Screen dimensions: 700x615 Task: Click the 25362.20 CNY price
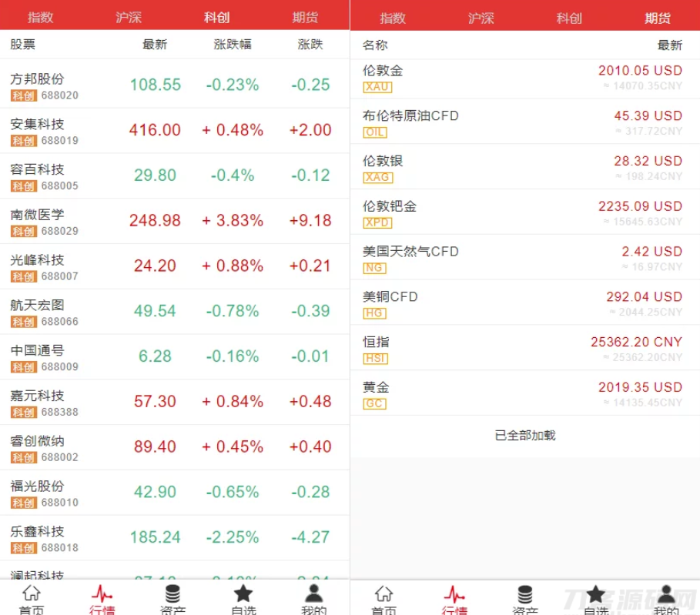tap(637, 342)
